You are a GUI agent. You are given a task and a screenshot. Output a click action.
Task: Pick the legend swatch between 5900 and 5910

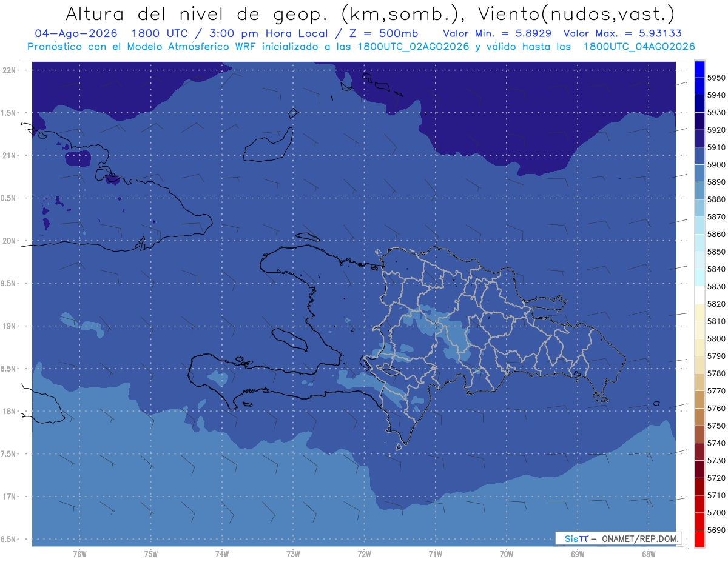[x=699, y=156]
